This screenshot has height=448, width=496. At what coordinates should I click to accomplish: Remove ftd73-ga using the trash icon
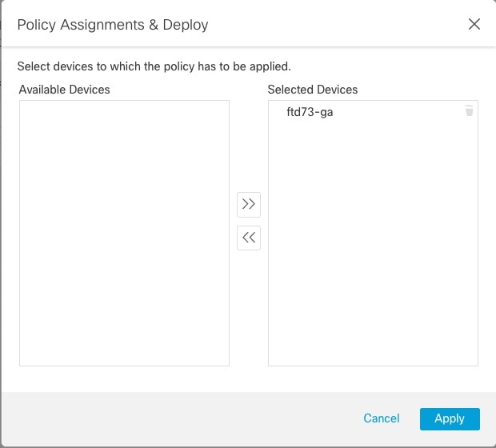pos(469,110)
